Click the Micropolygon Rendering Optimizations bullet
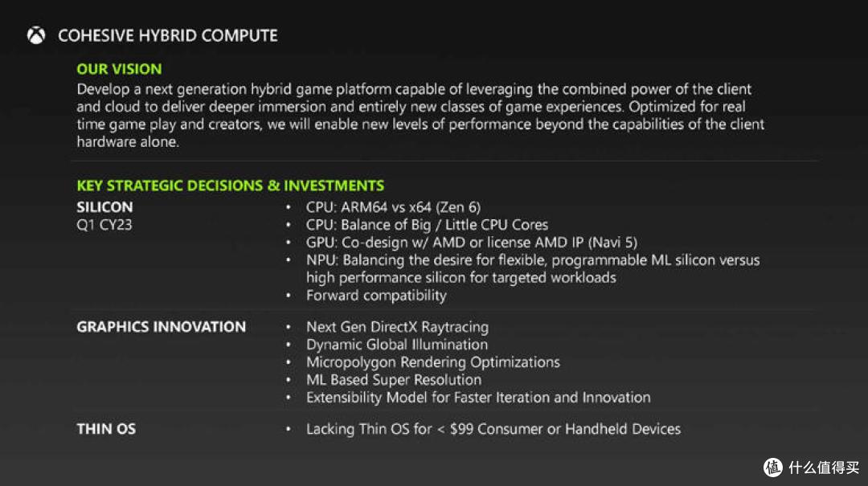Screen dimensions: 868x486 pyautogui.click(x=432, y=362)
